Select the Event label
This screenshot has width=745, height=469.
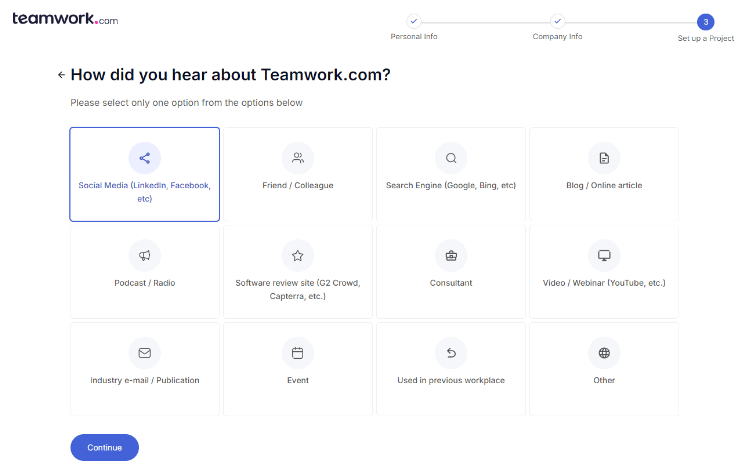(298, 380)
